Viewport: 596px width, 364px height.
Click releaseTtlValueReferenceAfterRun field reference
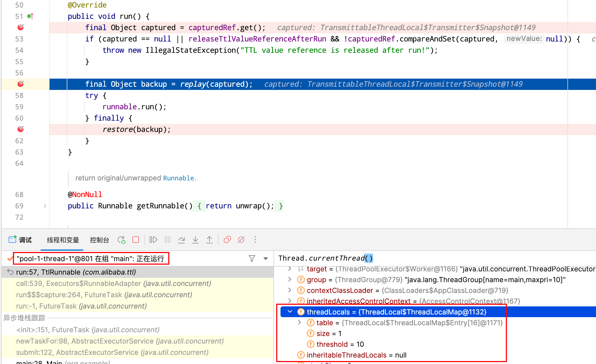[x=257, y=39]
